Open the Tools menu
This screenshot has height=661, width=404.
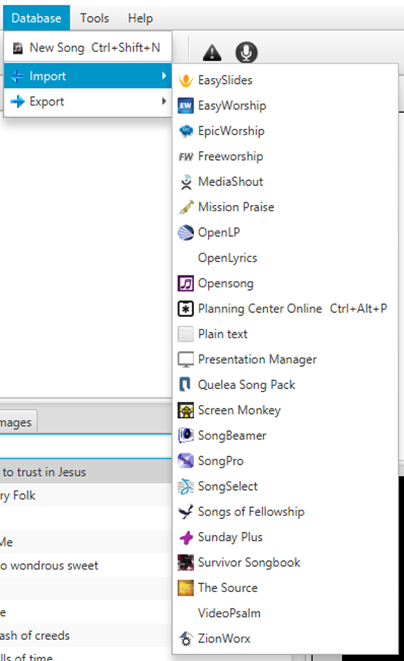[x=94, y=18]
